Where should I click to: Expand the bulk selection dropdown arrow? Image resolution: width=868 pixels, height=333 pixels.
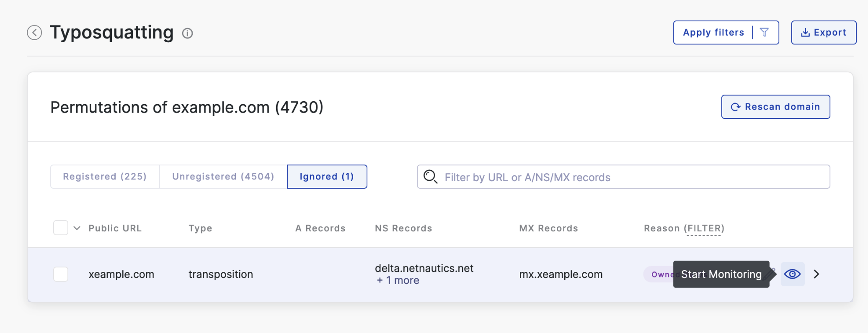coord(77,228)
